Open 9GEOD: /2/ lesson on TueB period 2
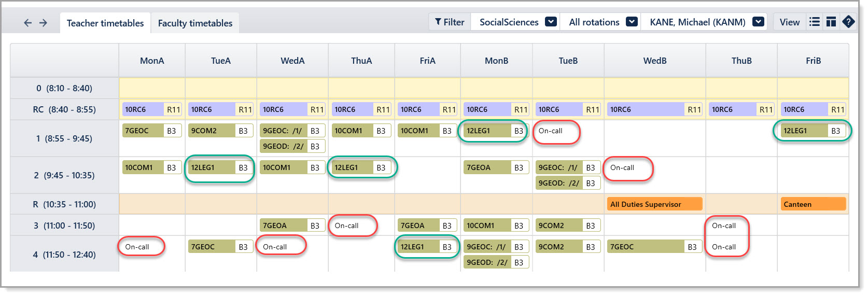The height and width of the screenshot is (296, 868). [x=568, y=183]
